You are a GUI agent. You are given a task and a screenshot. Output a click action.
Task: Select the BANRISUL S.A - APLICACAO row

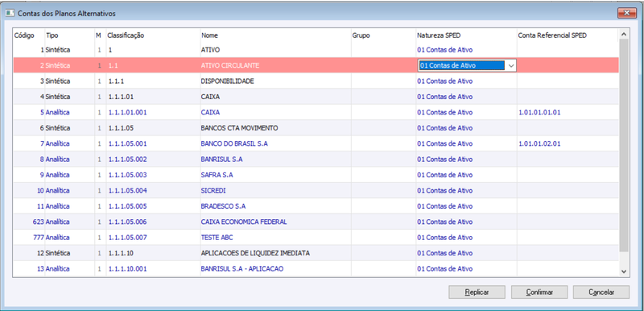tap(316, 268)
